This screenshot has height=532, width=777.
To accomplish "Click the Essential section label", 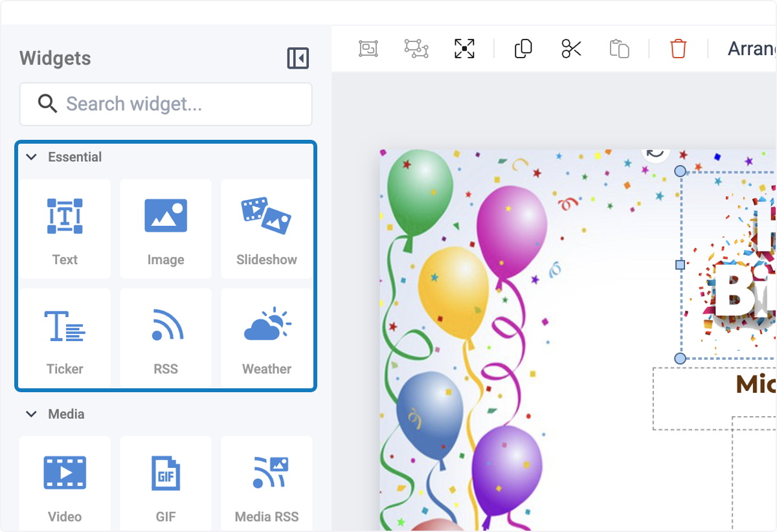I will [x=75, y=157].
